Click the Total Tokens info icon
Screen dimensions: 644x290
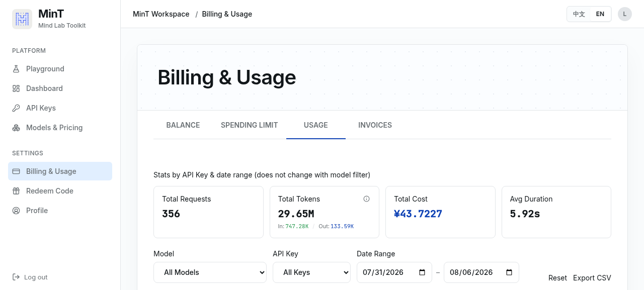366,199
